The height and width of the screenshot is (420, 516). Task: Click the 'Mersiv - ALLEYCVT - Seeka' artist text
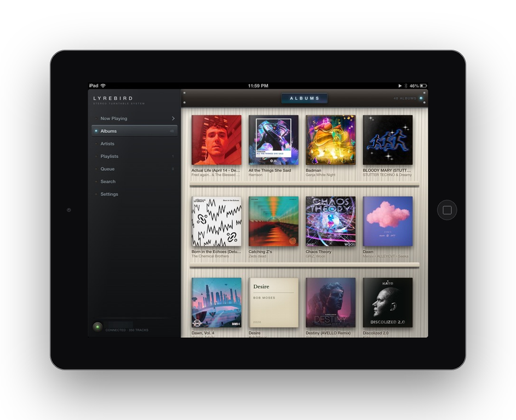click(x=385, y=256)
